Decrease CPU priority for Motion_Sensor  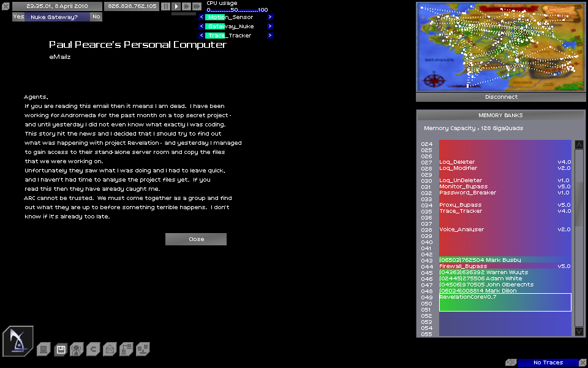tap(202, 17)
